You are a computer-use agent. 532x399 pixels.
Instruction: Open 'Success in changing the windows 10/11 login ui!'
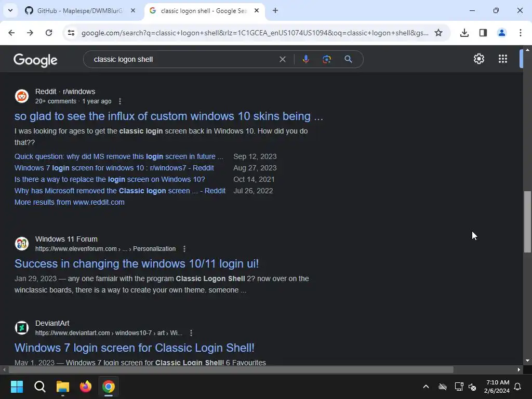pyautogui.click(x=137, y=264)
